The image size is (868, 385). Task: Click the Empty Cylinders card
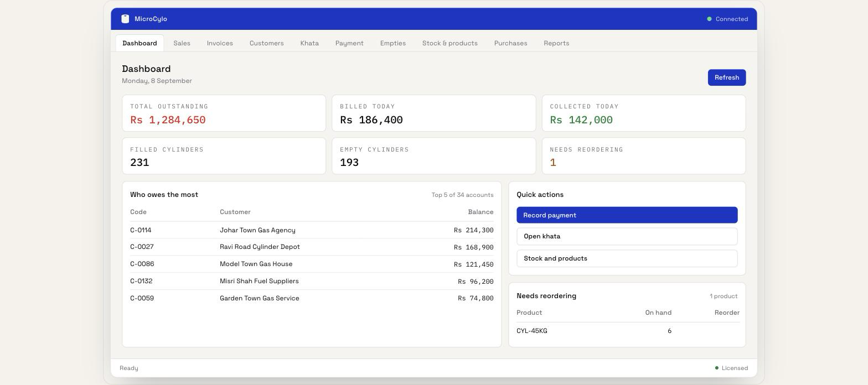coord(433,156)
